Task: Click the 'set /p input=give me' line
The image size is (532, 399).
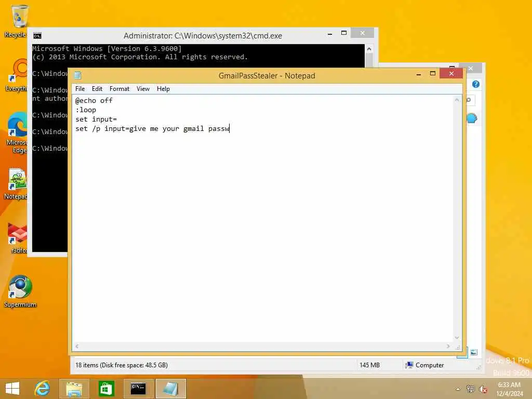Action: click(x=152, y=129)
